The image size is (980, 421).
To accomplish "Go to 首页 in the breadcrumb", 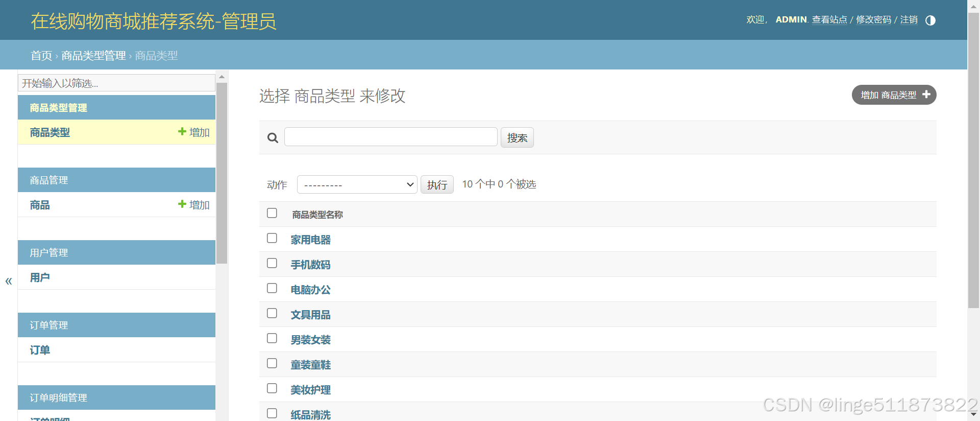I will click(41, 56).
